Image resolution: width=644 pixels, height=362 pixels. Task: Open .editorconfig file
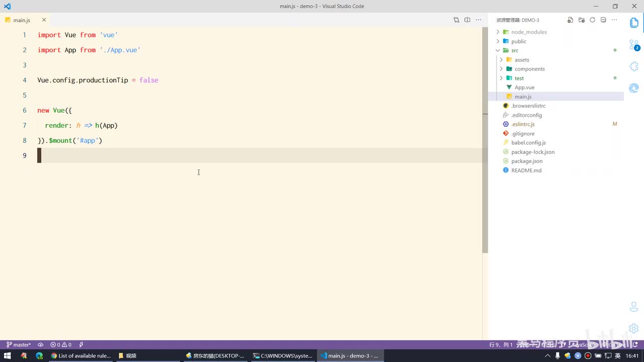pyautogui.click(x=556, y=115)
